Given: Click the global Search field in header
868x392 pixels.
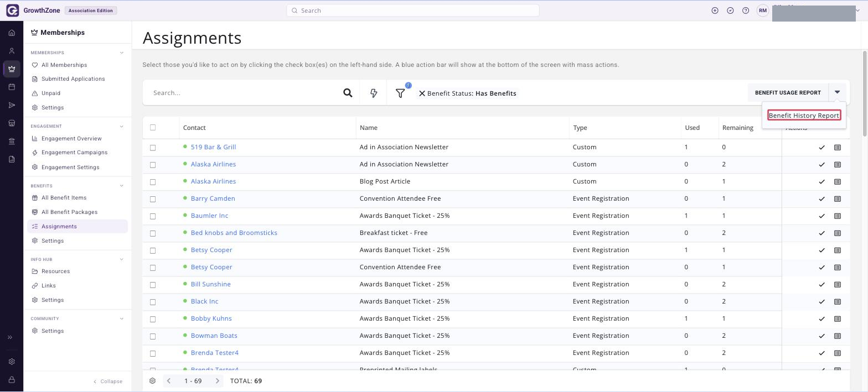Looking at the screenshot, I should point(412,11).
